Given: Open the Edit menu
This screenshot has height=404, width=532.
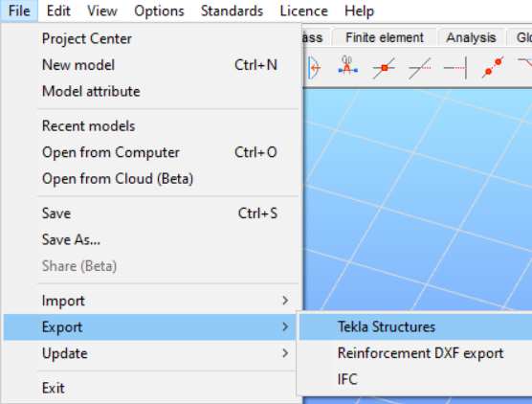Looking at the screenshot, I should 58,11.
